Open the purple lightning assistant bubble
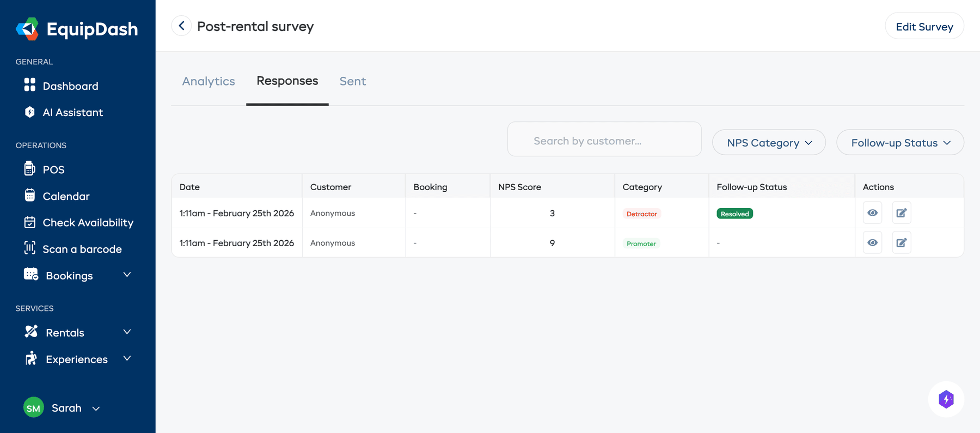This screenshot has height=433, width=980. tap(946, 399)
